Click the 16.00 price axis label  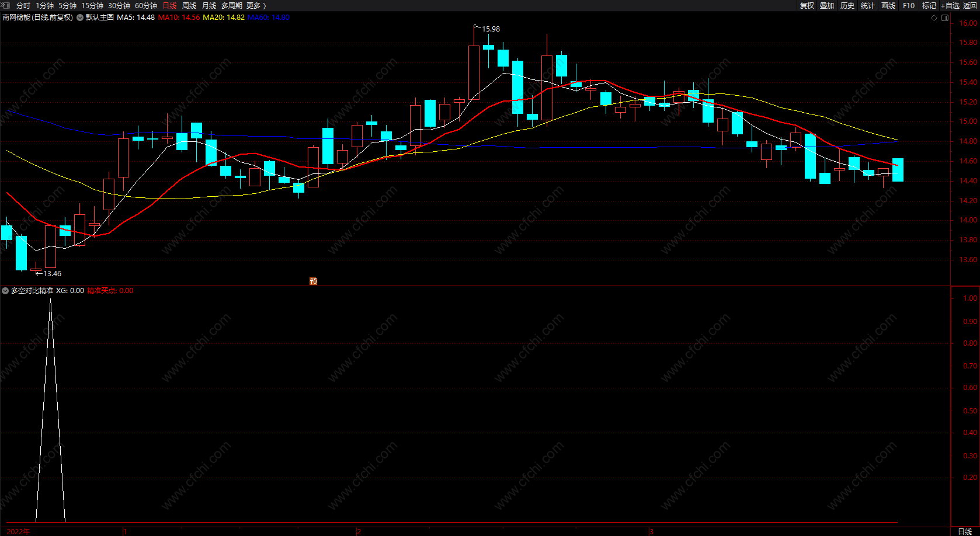click(968, 23)
